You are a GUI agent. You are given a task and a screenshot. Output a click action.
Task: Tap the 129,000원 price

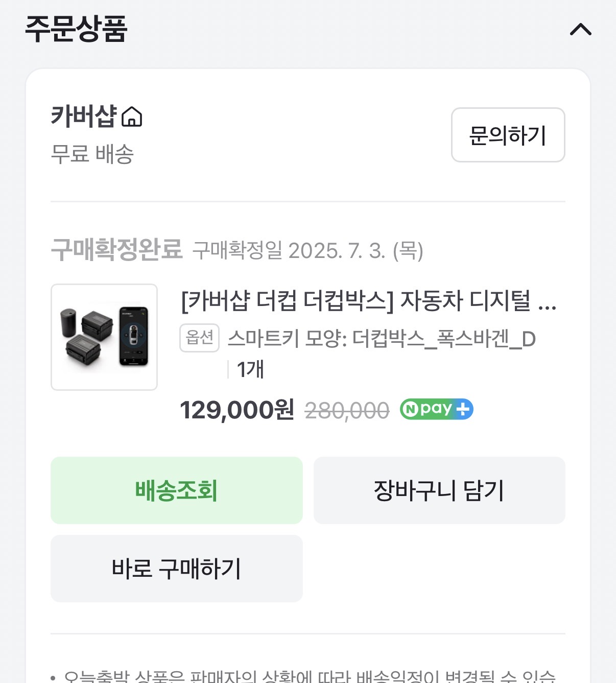click(x=236, y=410)
